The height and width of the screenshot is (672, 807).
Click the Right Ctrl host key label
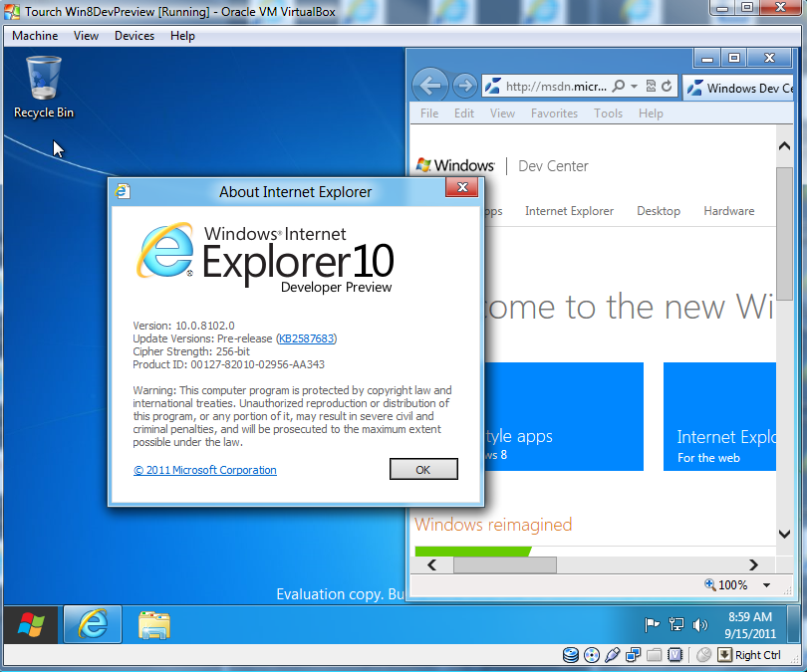click(757, 655)
